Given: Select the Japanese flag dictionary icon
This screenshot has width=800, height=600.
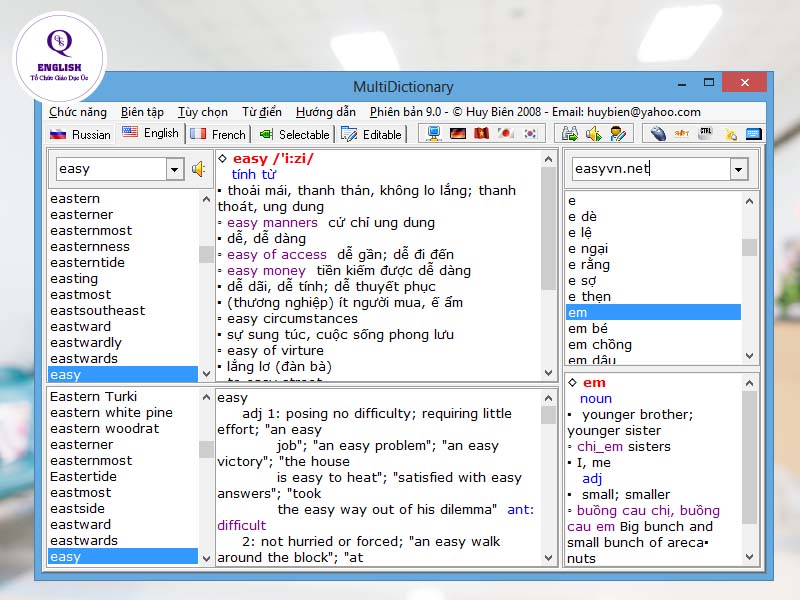Looking at the screenshot, I should click(506, 134).
